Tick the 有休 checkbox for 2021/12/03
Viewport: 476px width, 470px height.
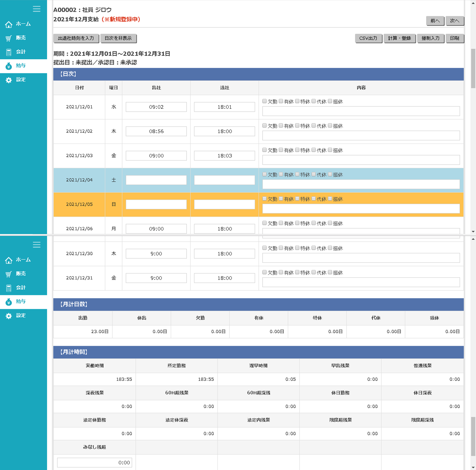click(x=281, y=150)
